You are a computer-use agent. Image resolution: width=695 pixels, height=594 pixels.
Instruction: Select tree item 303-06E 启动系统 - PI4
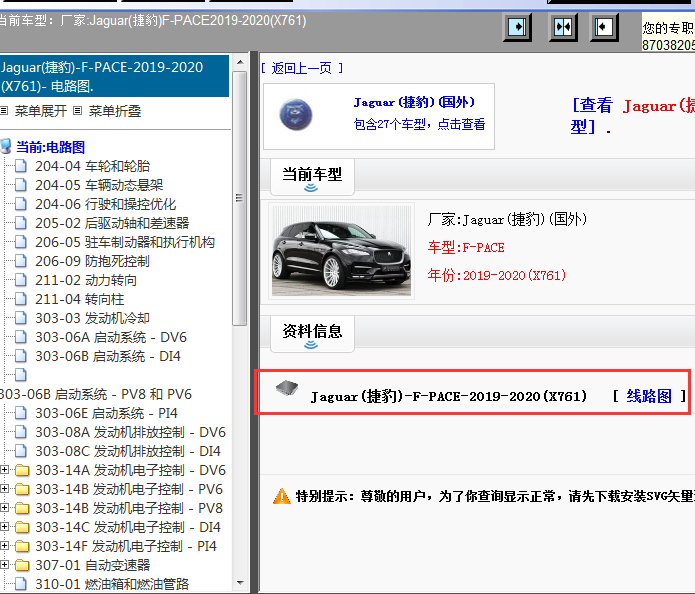(106, 413)
